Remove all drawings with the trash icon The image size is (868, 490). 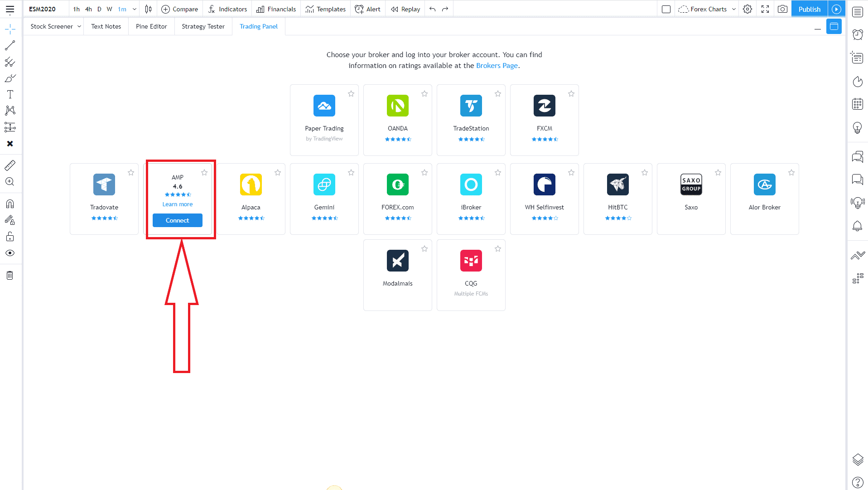pyautogui.click(x=10, y=275)
